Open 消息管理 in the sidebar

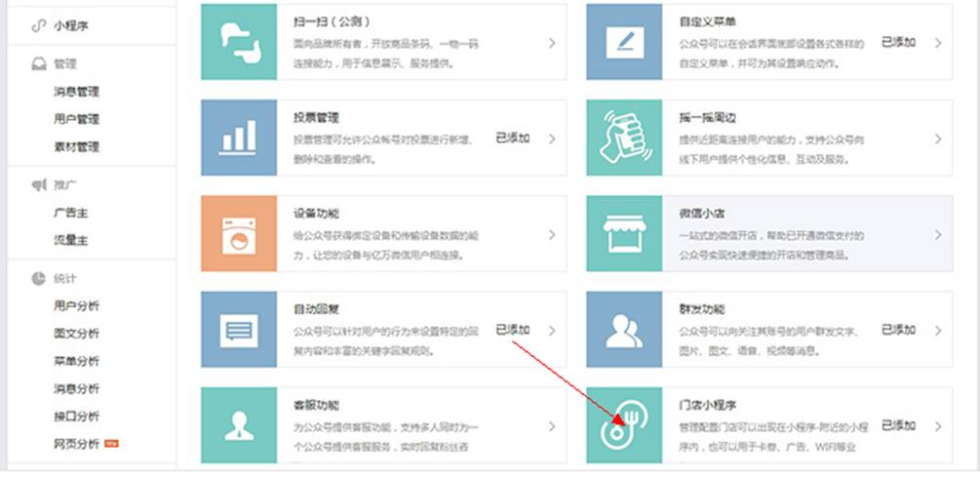coord(76,92)
